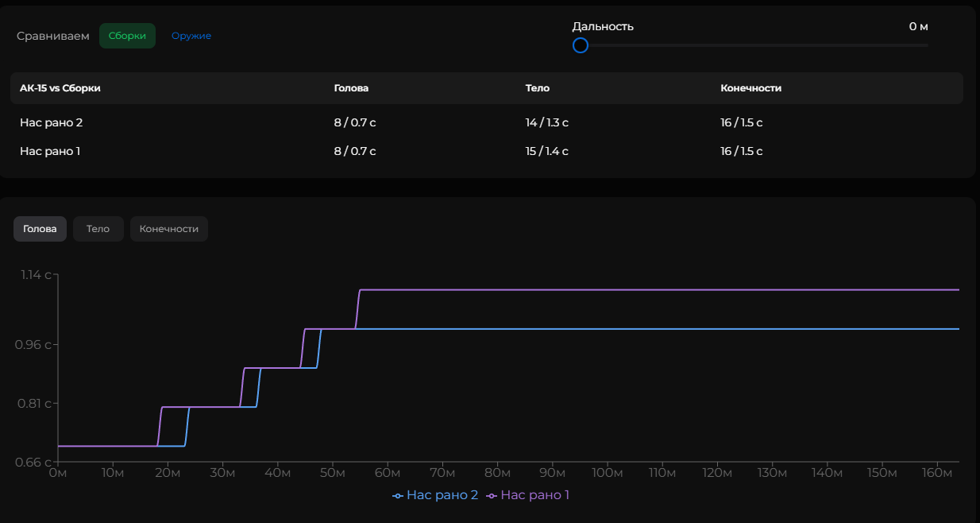Click the 100м label on chart x-axis
980x523 pixels.
pos(608,473)
